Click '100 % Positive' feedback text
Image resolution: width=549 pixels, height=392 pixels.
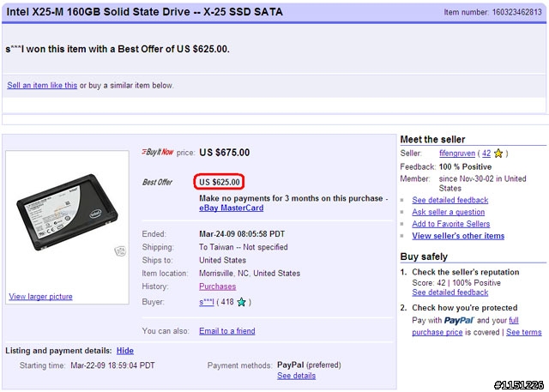pyautogui.click(x=465, y=166)
